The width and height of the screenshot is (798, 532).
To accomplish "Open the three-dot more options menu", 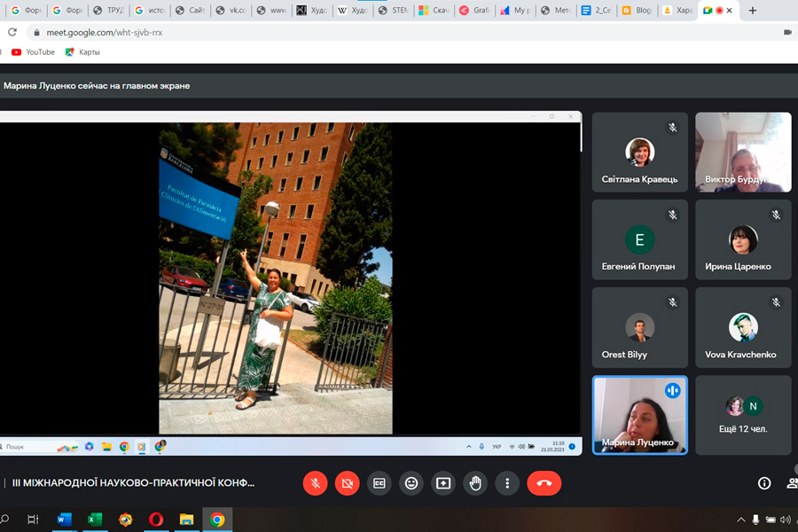I will pos(507,483).
